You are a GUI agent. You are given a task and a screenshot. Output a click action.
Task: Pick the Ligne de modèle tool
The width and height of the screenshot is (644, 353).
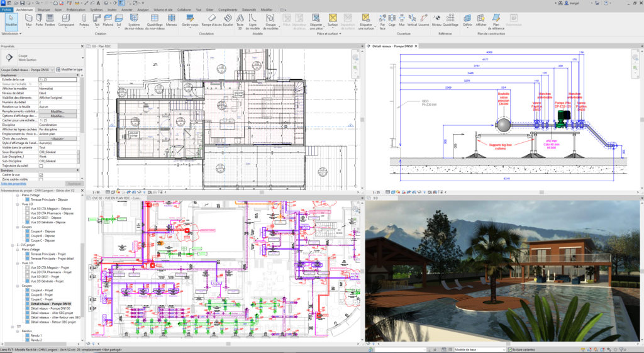point(253,21)
